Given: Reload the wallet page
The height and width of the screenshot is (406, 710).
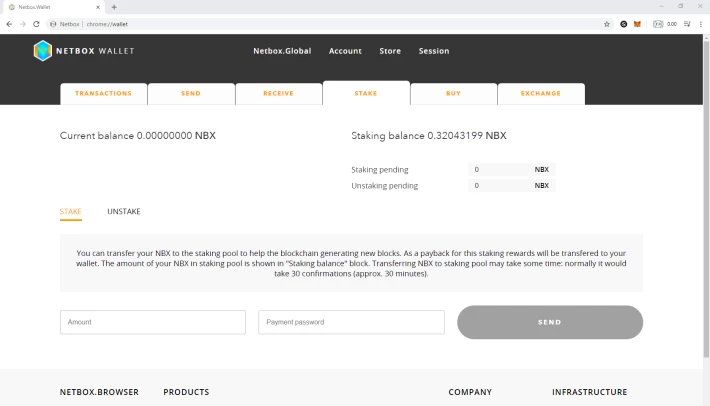Looking at the screenshot, I should 36,24.
